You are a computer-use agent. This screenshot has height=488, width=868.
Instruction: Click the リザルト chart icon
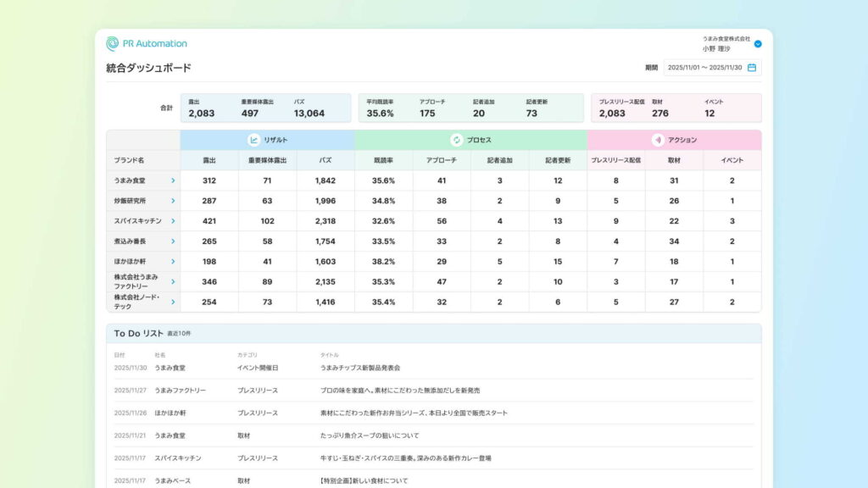coord(253,140)
